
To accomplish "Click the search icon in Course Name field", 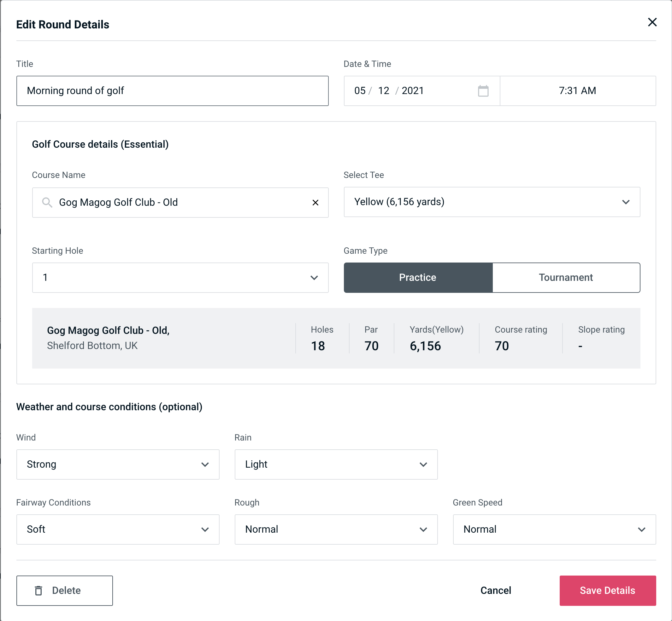I will (x=47, y=202).
